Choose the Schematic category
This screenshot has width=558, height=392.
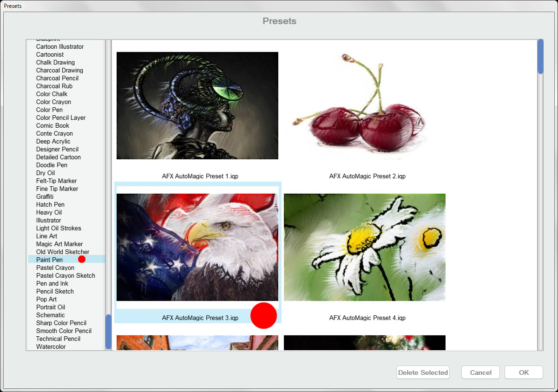pyautogui.click(x=51, y=315)
